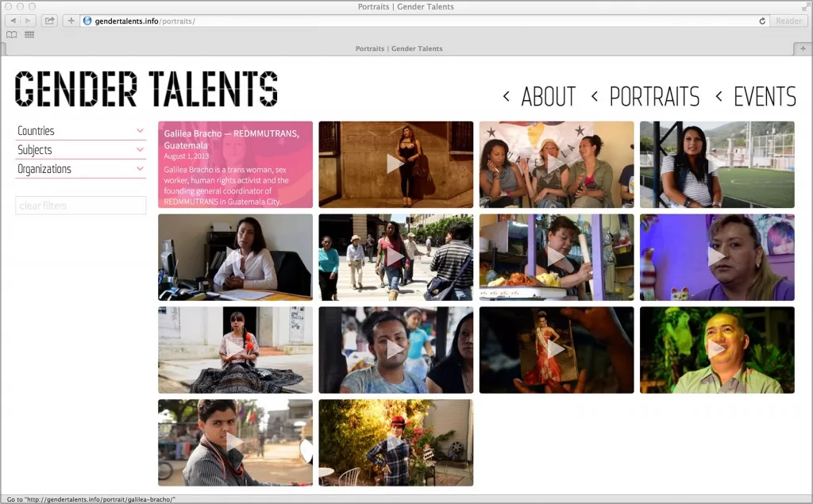The image size is (813, 504).
Task: Expand the Subjects filter dropdown
Action: [80, 150]
